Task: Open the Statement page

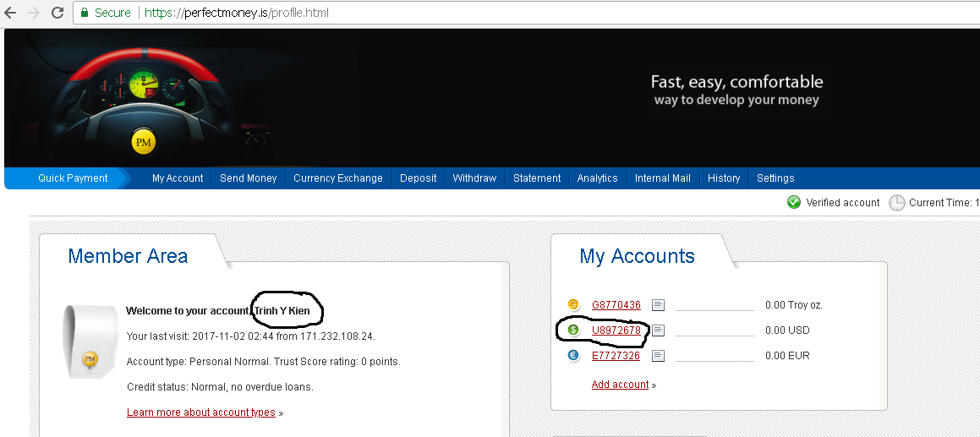Action: [x=537, y=178]
